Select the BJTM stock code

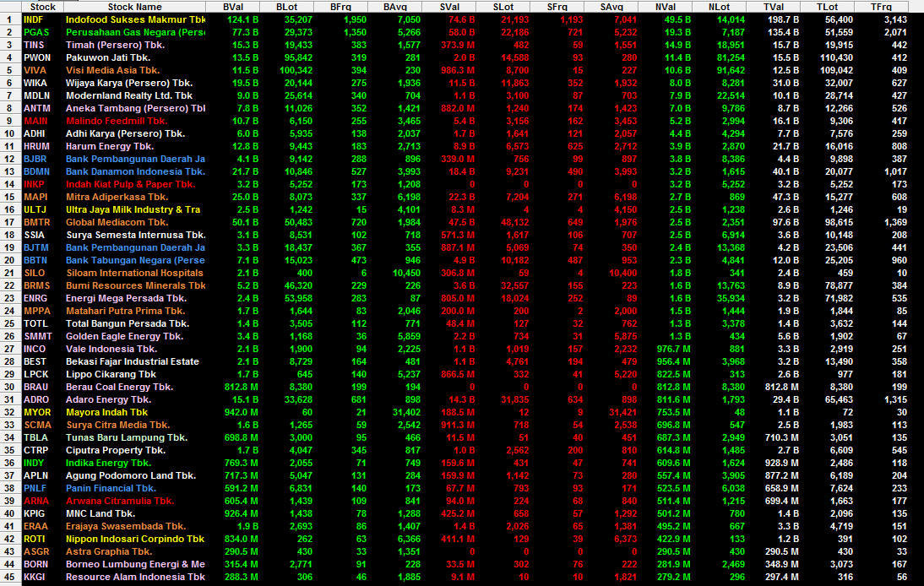(x=36, y=247)
